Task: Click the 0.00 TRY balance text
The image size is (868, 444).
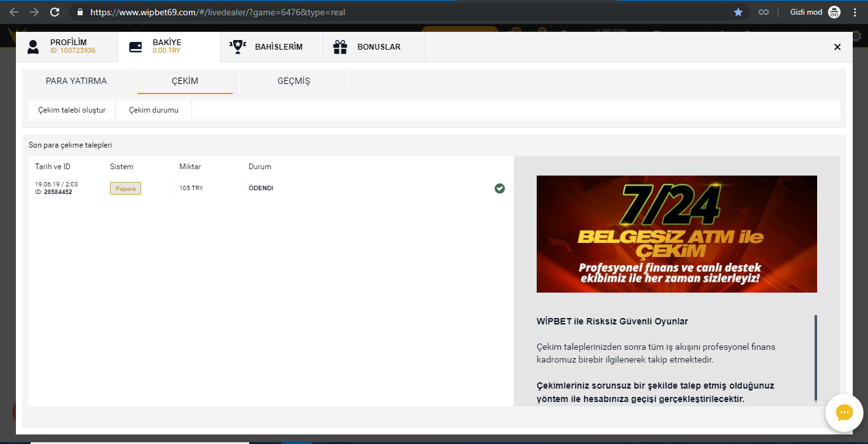Action: [x=167, y=50]
